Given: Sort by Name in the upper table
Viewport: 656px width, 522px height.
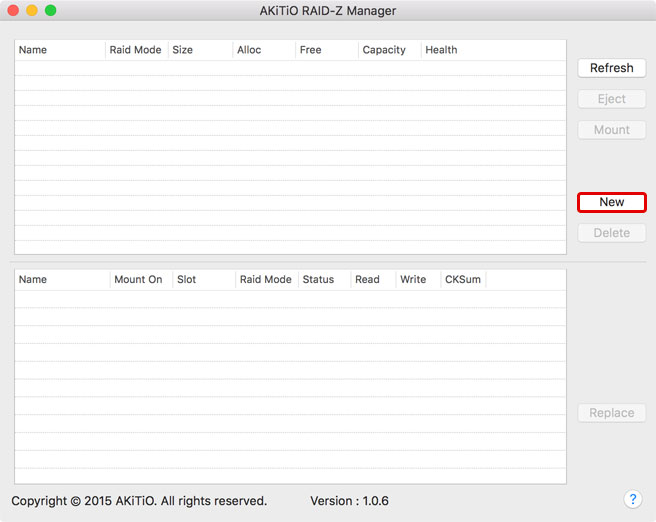Looking at the screenshot, I should [x=60, y=50].
